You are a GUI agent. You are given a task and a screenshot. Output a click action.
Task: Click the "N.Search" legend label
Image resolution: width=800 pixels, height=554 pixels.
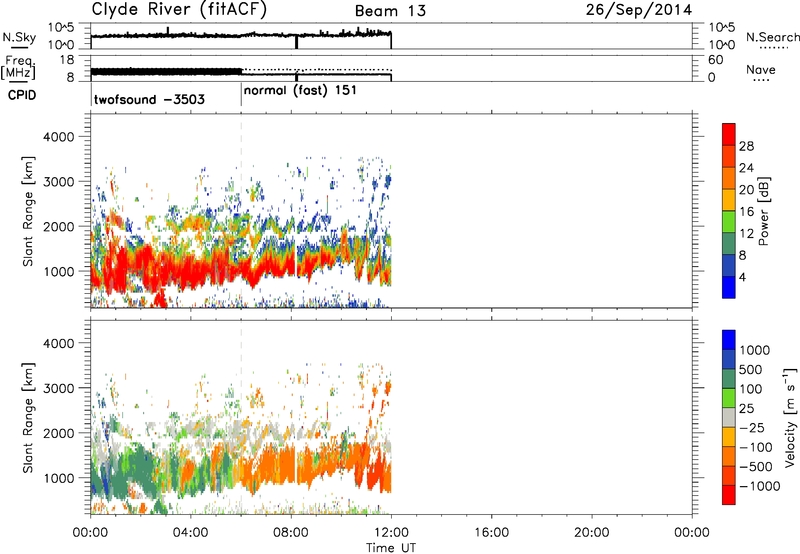[x=772, y=37]
